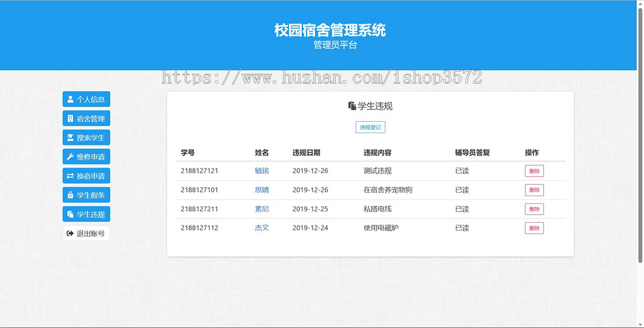This screenshot has height=328, width=644.
Task: Click date 2019-12-26 in 测试违规 row
Action: click(x=310, y=170)
